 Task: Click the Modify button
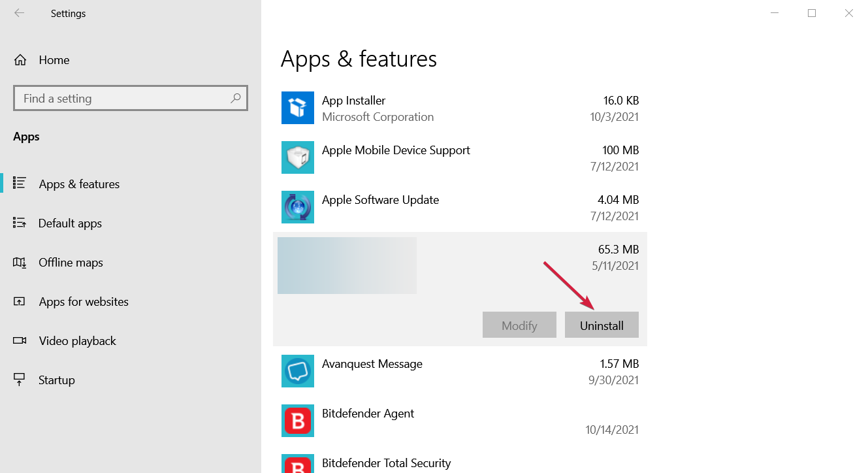(x=519, y=325)
